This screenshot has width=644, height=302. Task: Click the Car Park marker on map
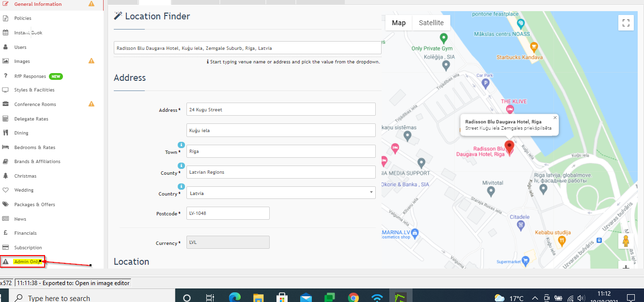point(485,84)
